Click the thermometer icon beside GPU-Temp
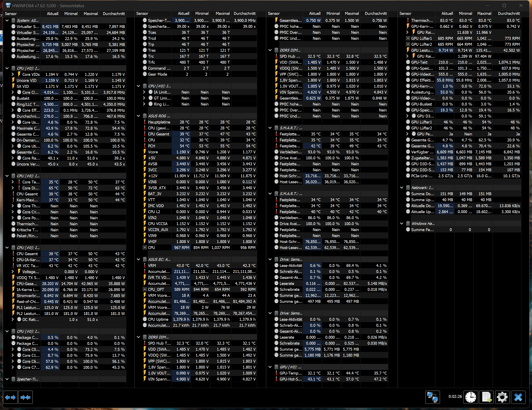 click(276, 373)
